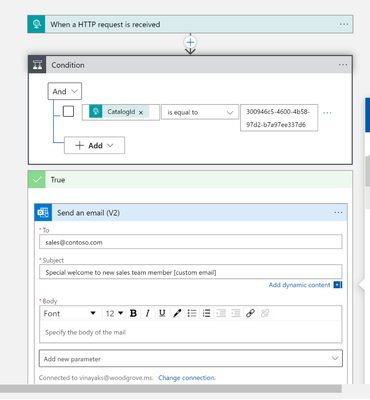
Task: Expand the Add condition dropdown
Action: [94, 145]
